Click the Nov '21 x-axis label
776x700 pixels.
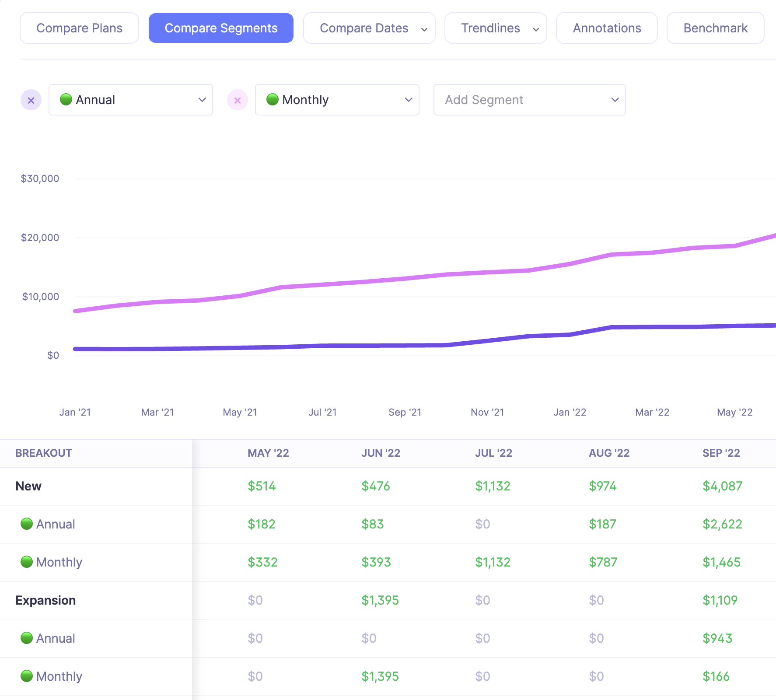[x=487, y=412]
